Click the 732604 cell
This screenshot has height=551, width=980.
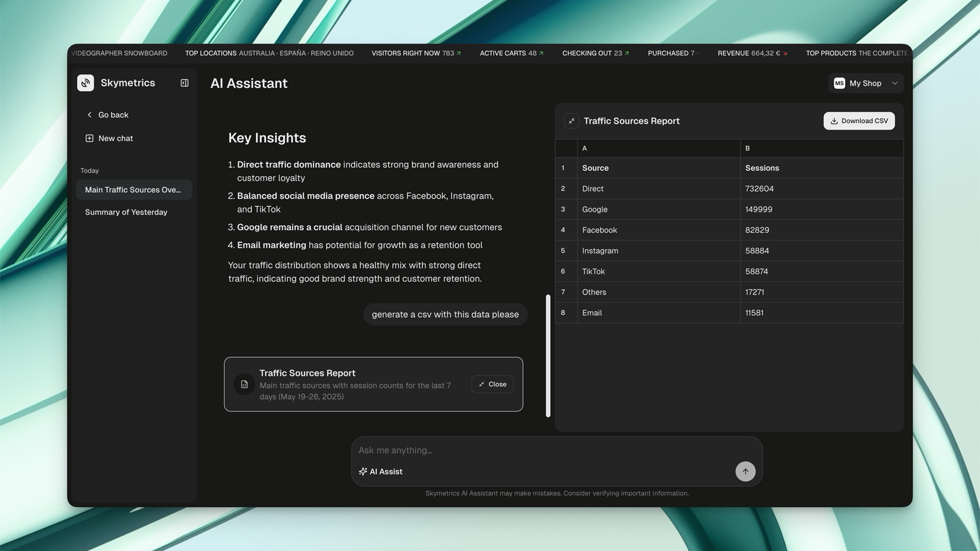click(x=822, y=189)
